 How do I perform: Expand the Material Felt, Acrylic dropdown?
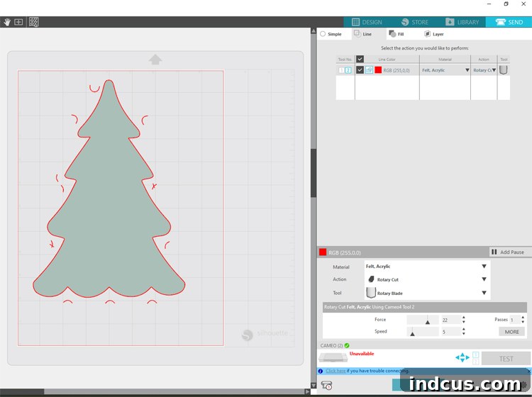(427, 267)
